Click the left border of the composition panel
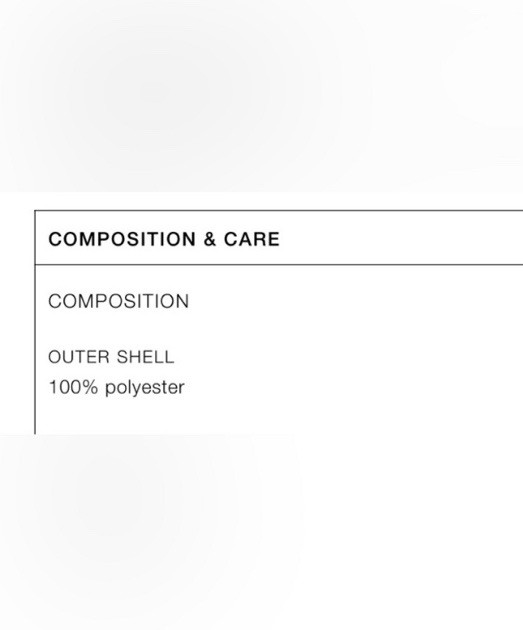This screenshot has width=523, height=630. [35, 322]
